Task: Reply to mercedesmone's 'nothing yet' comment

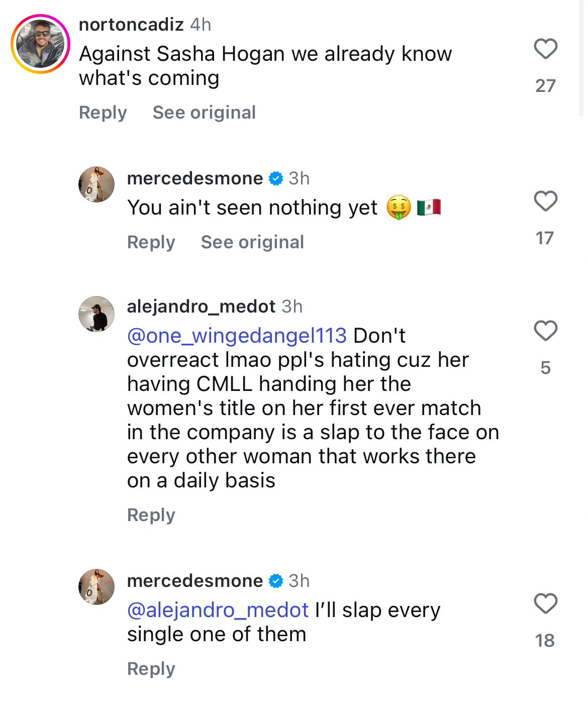Action: click(151, 242)
